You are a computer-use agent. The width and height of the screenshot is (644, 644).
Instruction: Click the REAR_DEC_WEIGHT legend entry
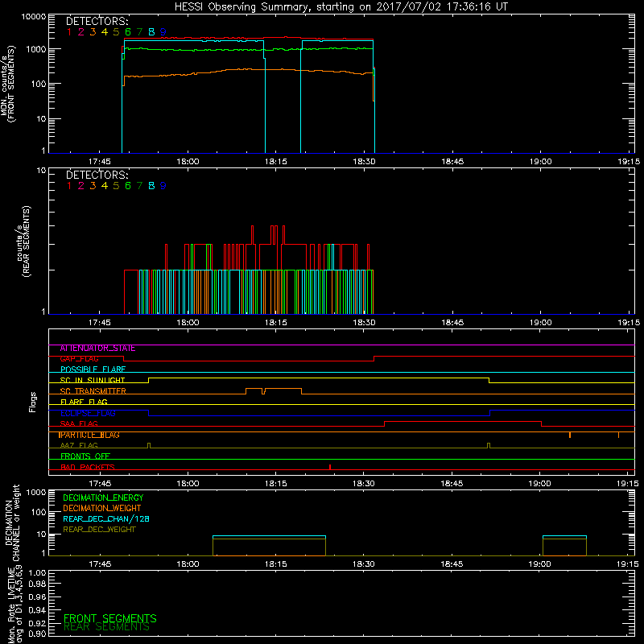coord(99,530)
